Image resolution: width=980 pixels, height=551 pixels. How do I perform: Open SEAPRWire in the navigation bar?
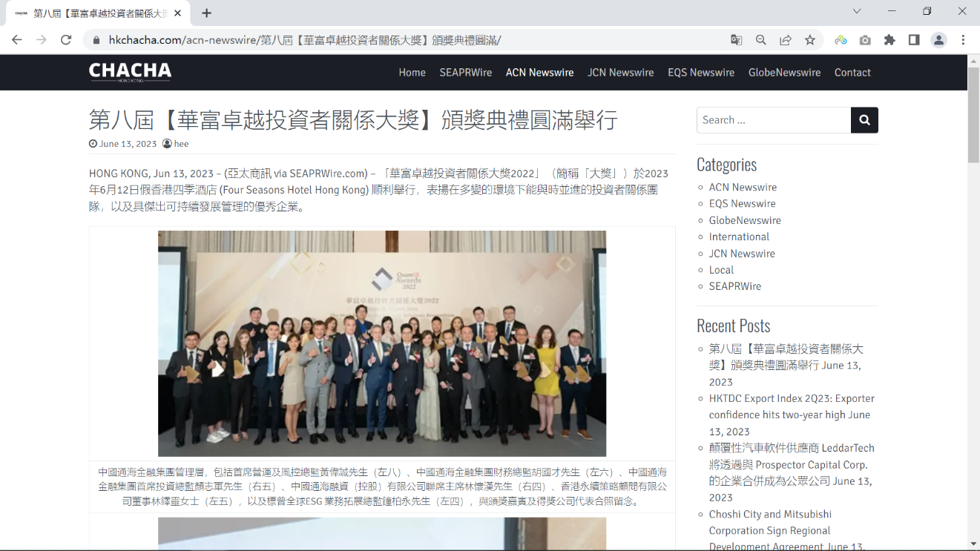click(x=466, y=72)
